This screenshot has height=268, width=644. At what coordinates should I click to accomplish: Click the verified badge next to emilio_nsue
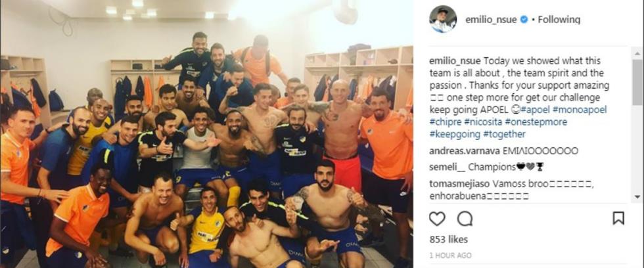click(x=524, y=19)
